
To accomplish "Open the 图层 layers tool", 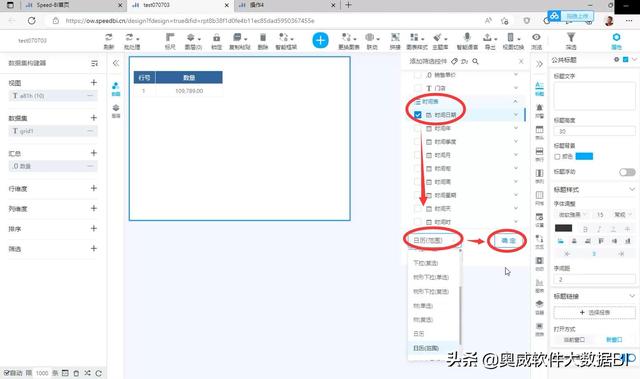I will tap(193, 41).
